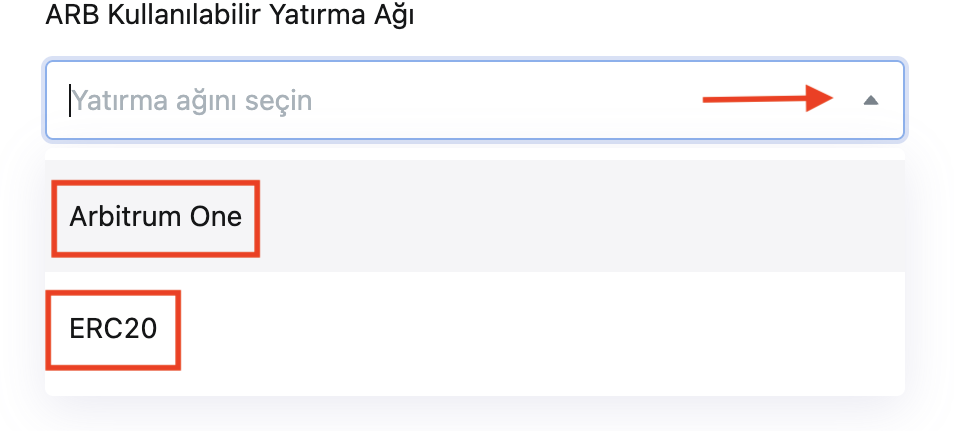Set deposit network to Arbitrum One
954x431 pixels.
pos(475,216)
